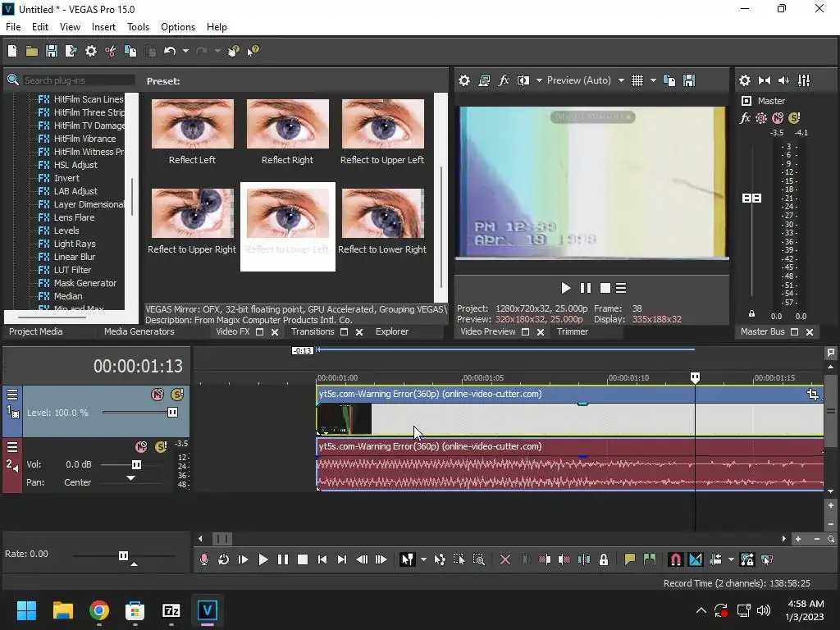Open the Edit menu

[x=40, y=27]
